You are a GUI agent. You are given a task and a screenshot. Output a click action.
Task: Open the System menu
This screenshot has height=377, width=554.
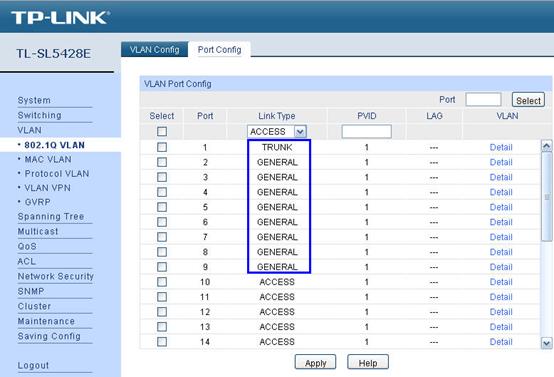(34, 100)
